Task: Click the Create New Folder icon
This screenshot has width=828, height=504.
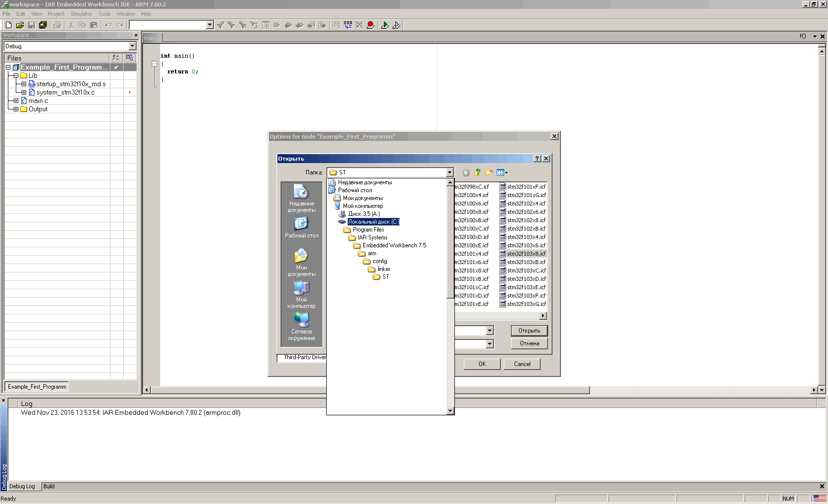Action: [x=489, y=172]
